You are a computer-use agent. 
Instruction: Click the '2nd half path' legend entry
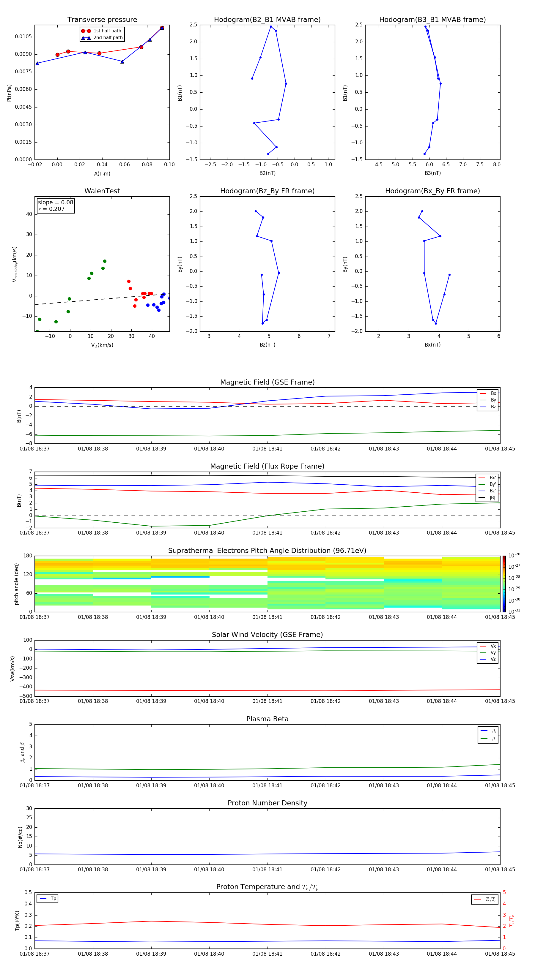coord(102,38)
